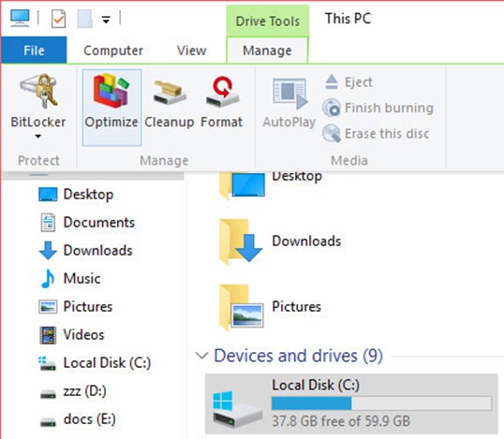The height and width of the screenshot is (439, 504).
Task: Select the Manage tab under Drive Tools
Action: (x=267, y=51)
